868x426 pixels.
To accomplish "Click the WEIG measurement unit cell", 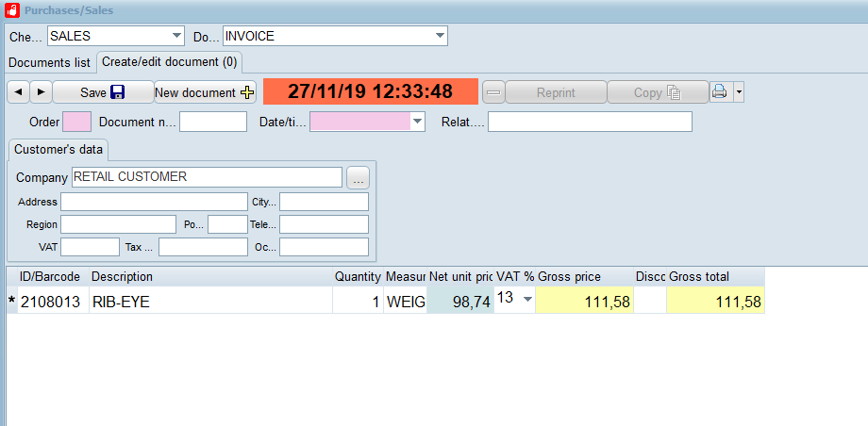I will [405, 302].
